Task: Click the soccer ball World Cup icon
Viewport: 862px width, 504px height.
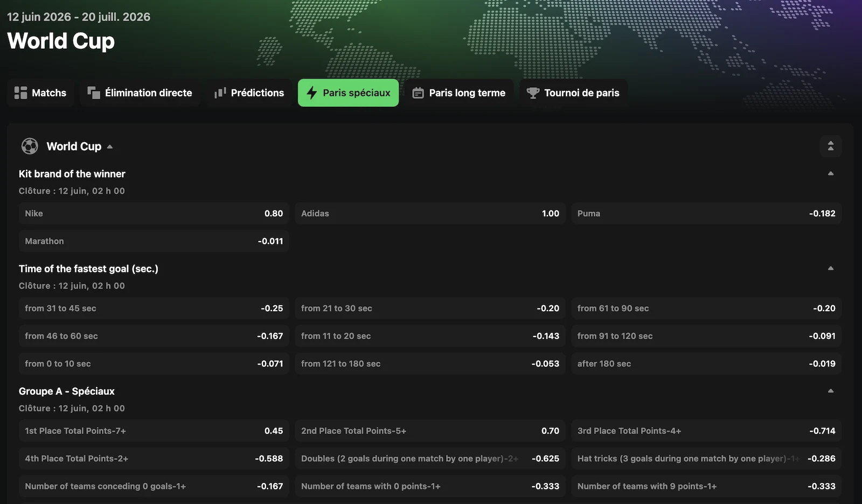Action: [x=30, y=146]
